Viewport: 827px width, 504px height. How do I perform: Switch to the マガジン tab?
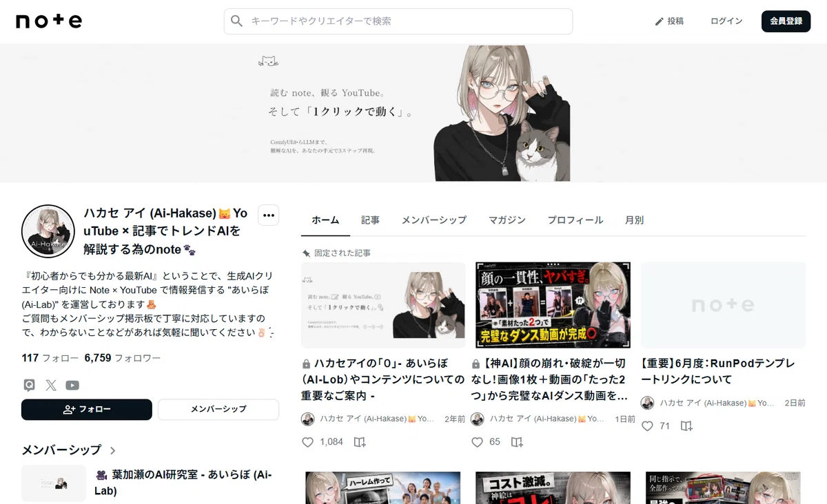point(507,220)
